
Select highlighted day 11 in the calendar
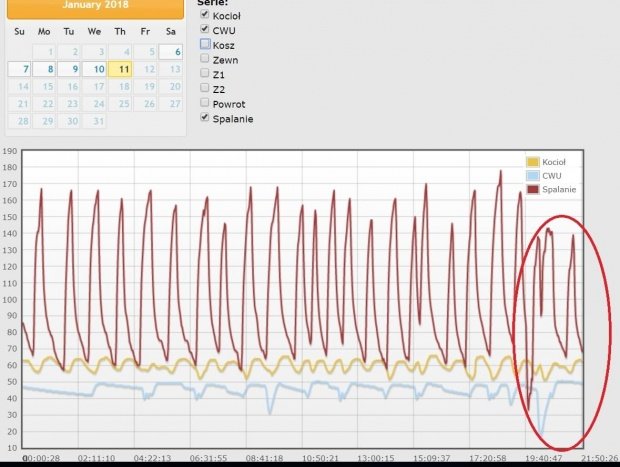pyautogui.click(x=121, y=70)
